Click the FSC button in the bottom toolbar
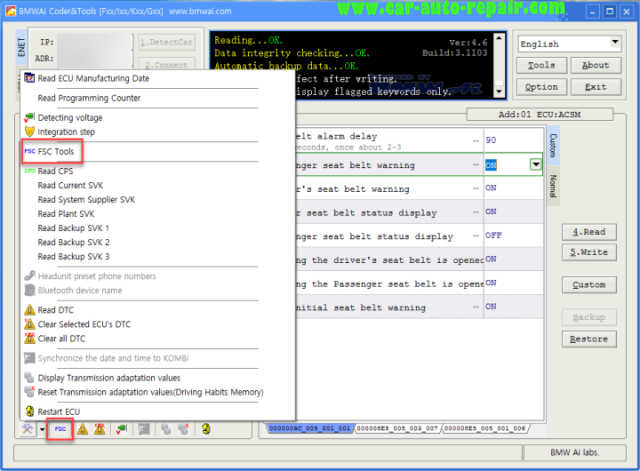Screen dimensions: 640x471 point(60,429)
